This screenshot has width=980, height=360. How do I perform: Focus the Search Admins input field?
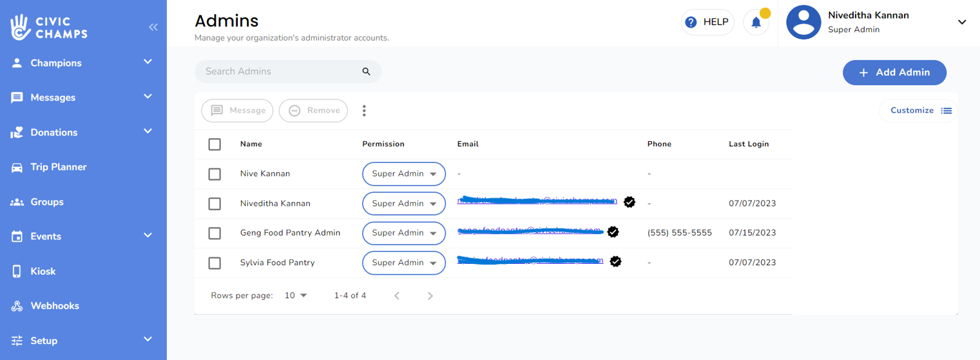pos(277,72)
